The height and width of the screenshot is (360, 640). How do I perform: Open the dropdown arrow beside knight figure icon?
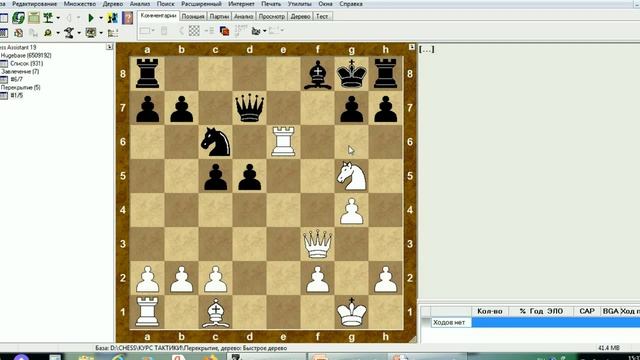[x=79, y=33]
